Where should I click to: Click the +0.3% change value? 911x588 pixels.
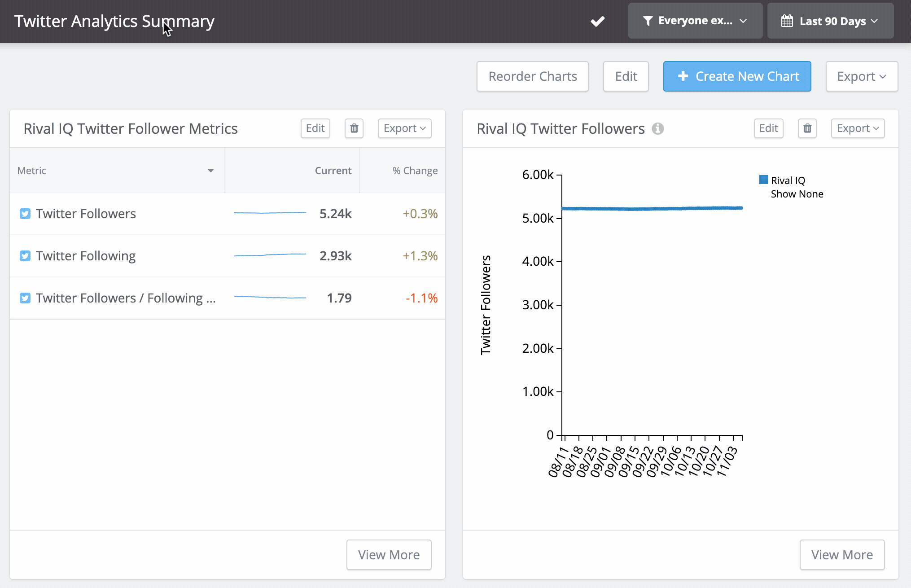click(420, 214)
